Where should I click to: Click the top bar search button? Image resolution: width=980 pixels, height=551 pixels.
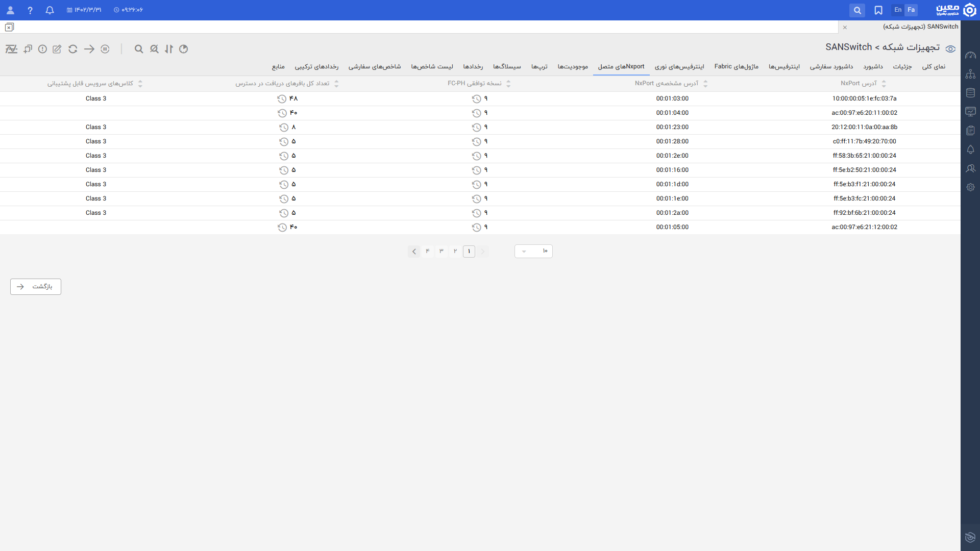click(857, 10)
